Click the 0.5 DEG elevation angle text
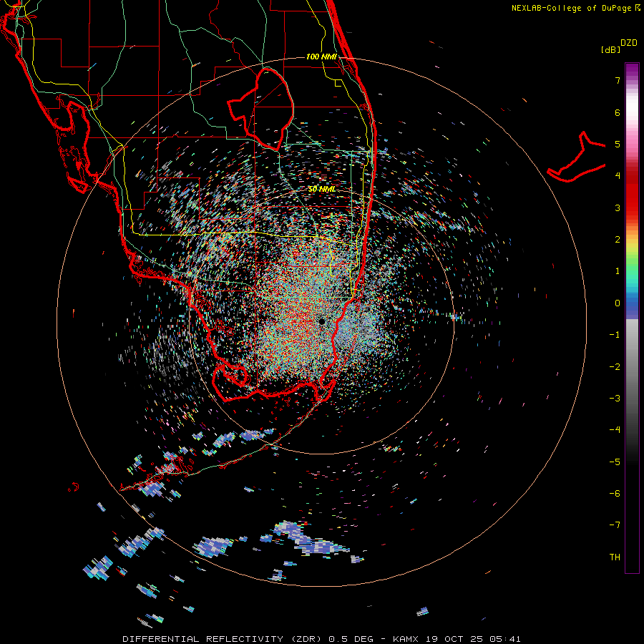This screenshot has width=644, height=644. point(351,639)
